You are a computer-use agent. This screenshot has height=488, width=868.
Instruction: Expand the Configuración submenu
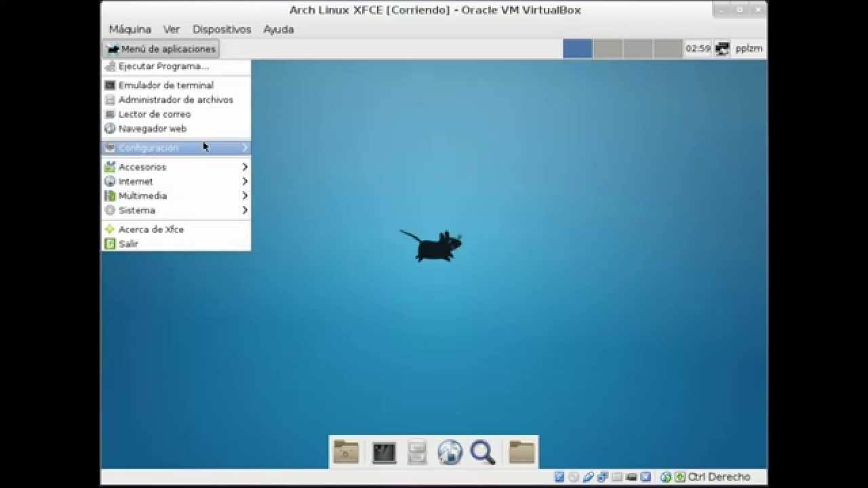[x=176, y=148]
